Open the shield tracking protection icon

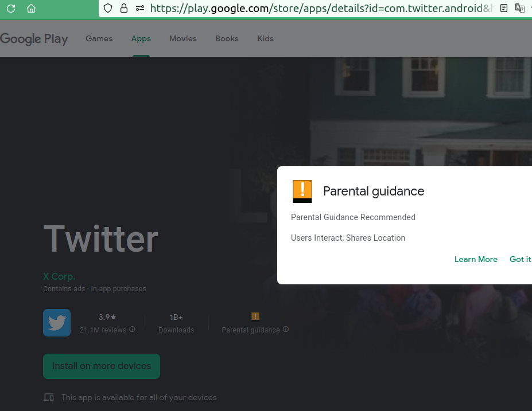108,8
